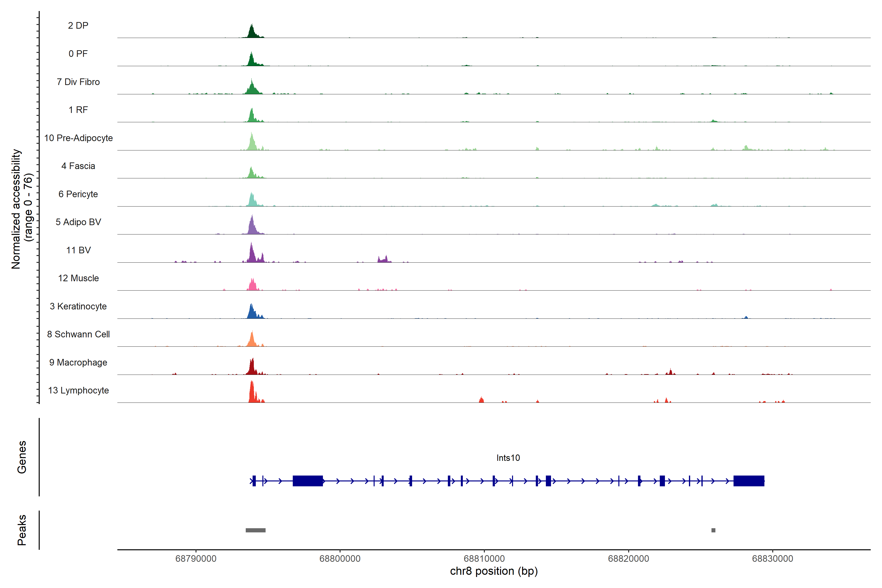882x588 pixels.
Task: Click the first large Ints10 exon block
Action: pos(307,481)
